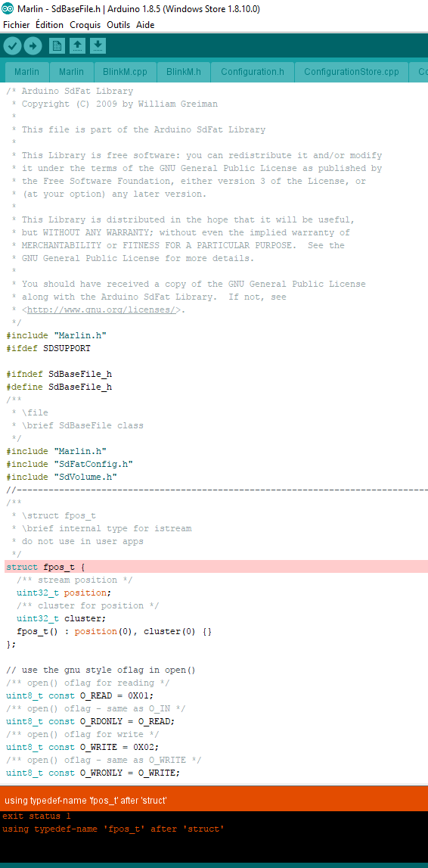The width and height of the screenshot is (428, 868).
Task: Click the highlighted struct fpos_t line
Action: (216, 567)
